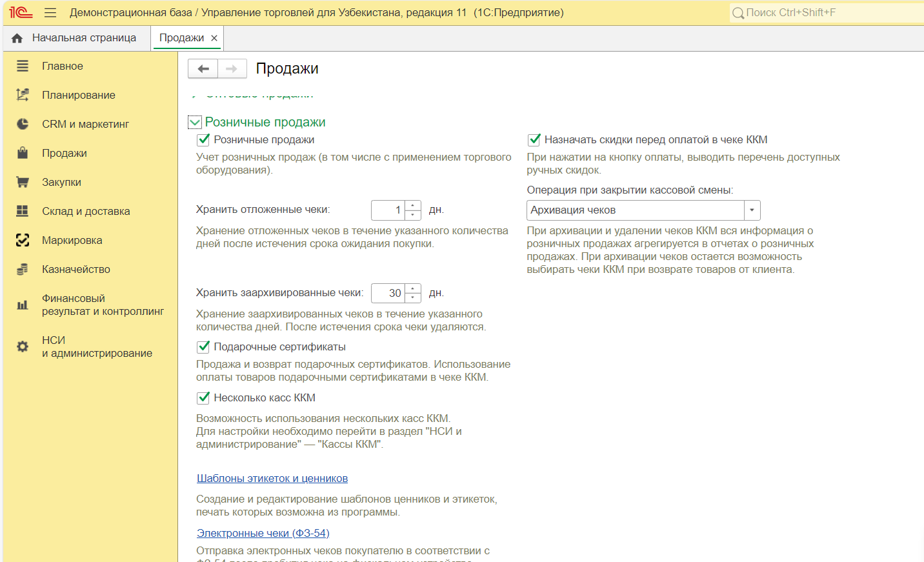The image size is (924, 562).
Task: Close the Продажи tab
Action: 214,38
